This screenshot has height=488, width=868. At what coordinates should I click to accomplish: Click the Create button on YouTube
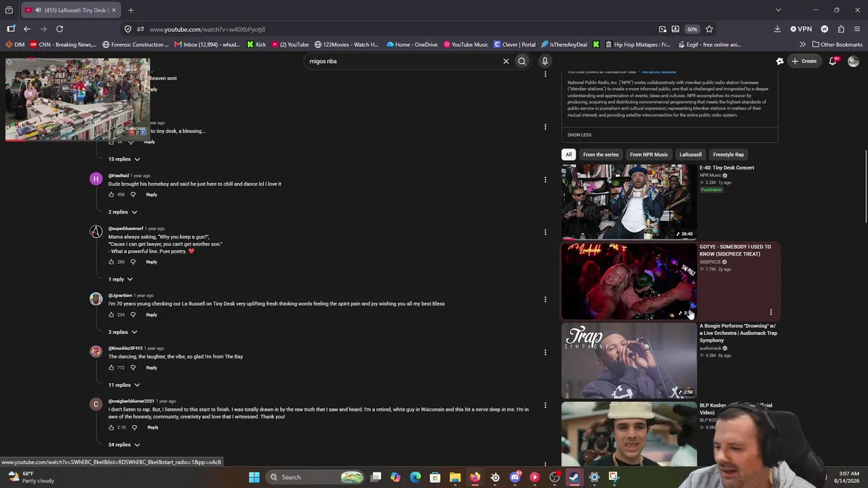[804, 61]
